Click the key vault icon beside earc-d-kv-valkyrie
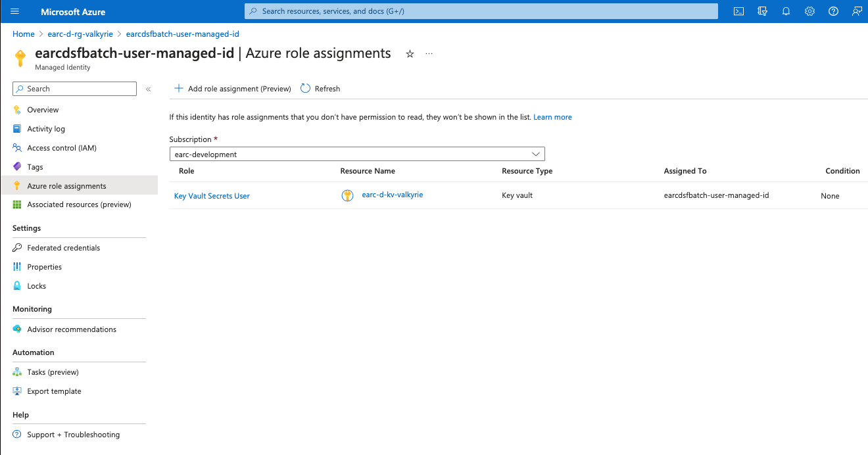Viewport: 868px width, 455px height. 348,195
